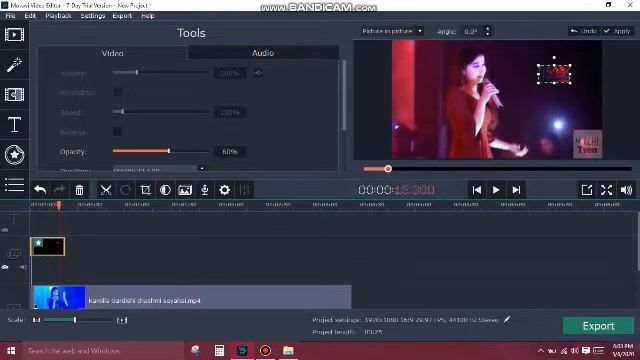Show hidden system tray icons
Viewport: 640px width, 360px height.
pos(540,351)
